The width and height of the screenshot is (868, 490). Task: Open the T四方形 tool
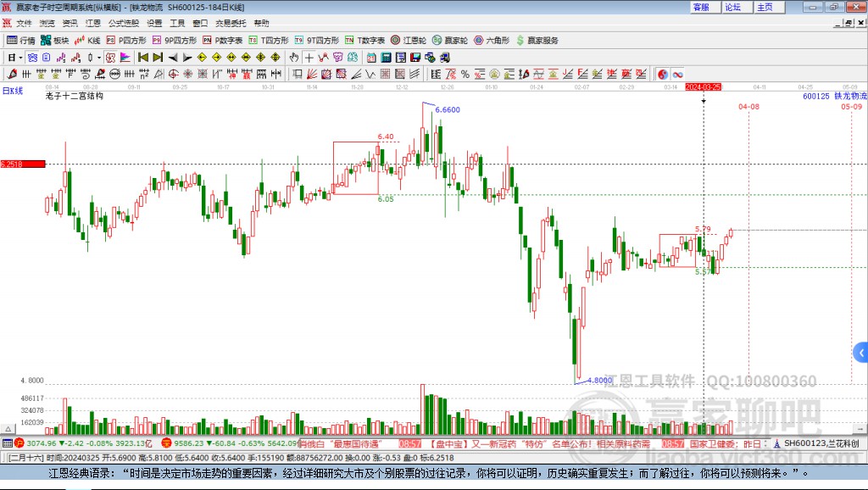[269, 40]
